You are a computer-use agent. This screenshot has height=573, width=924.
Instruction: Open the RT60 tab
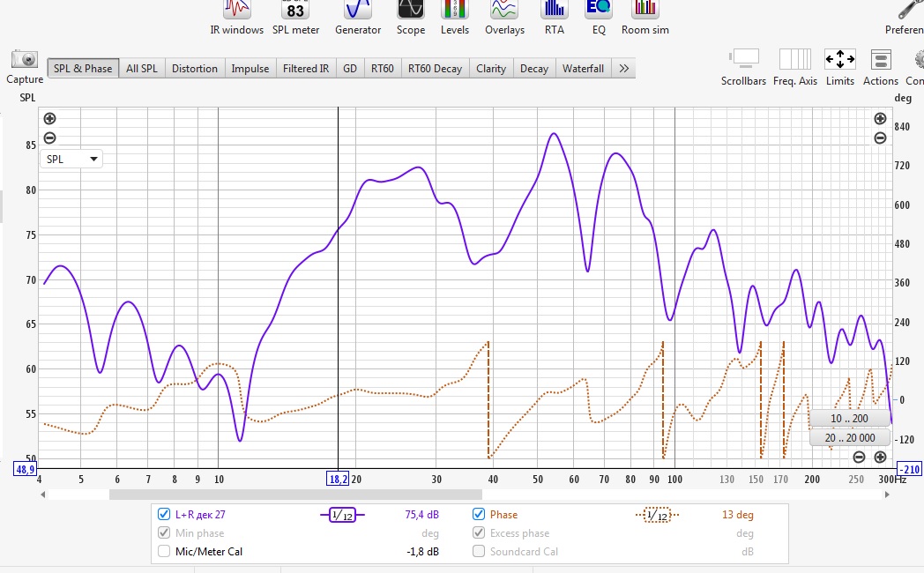(x=383, y=68)
